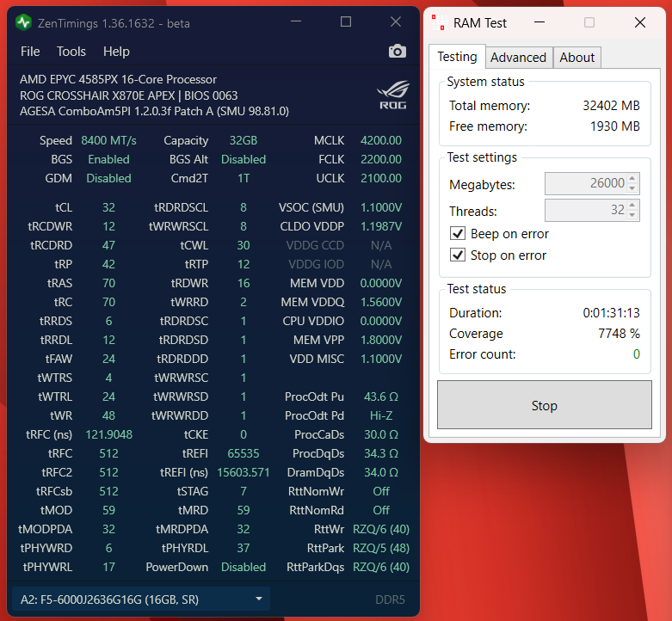This screenshot has height=621, width=672.
Task: Click the ProcOdt Pu value 43.6 Ω
Action: coord(381,397)
